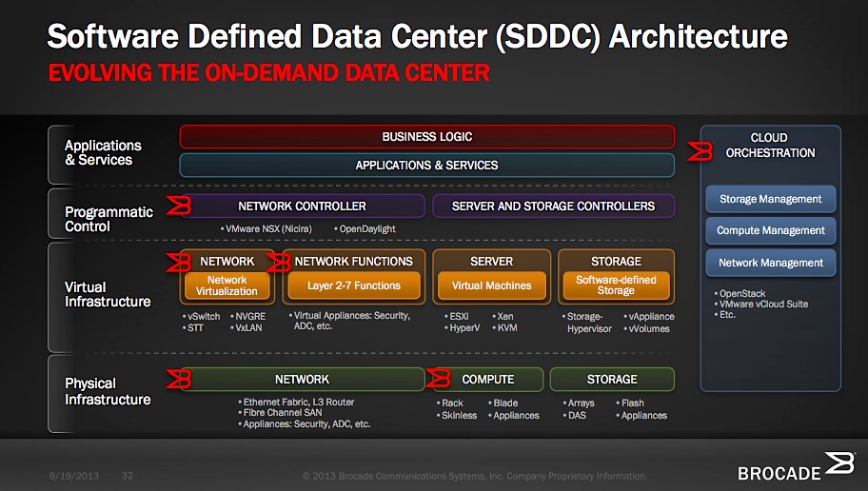Select the Applications & Services bar
Screen dimensions: 868x491
click(x=426, y=166)
